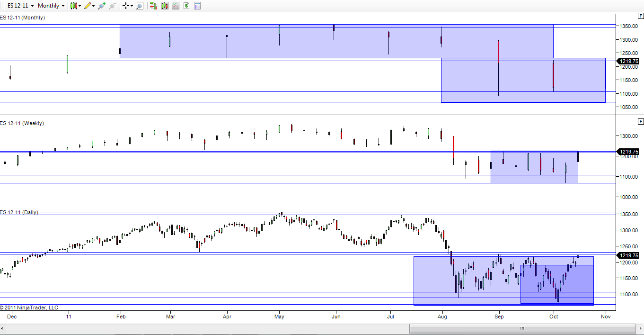Click the ES 12-11 (Weekly) panel label
644x335 pixels.
coord(22,123)
